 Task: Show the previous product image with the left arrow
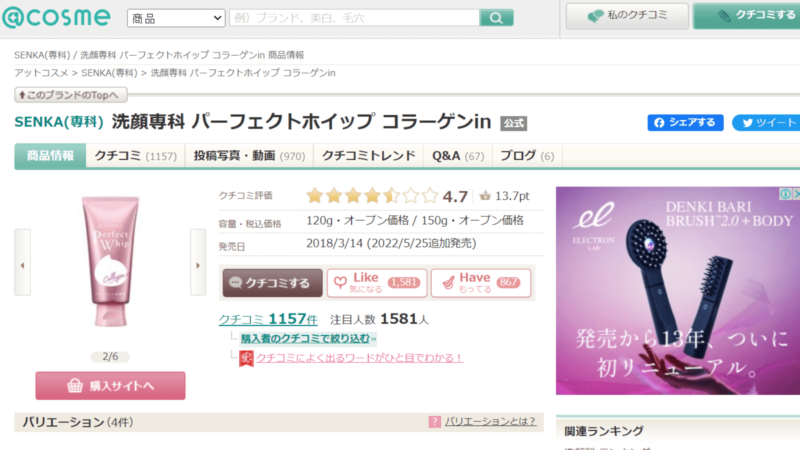pos(22,263)
